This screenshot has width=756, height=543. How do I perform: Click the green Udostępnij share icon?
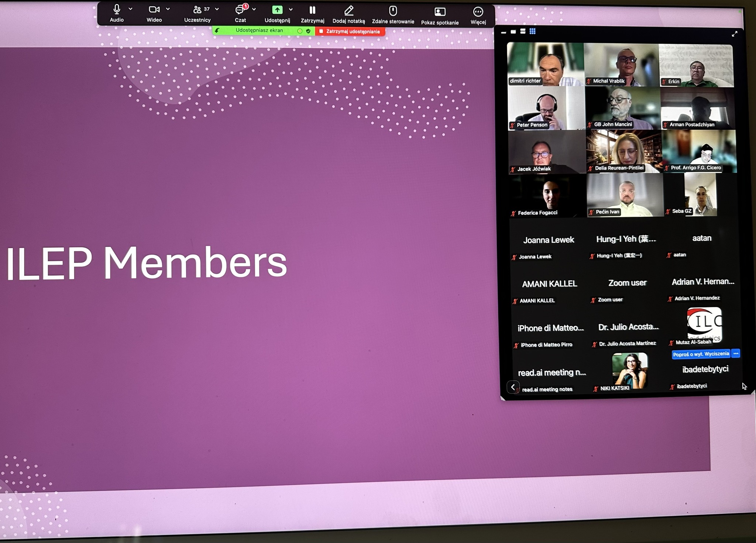(277, 10)
